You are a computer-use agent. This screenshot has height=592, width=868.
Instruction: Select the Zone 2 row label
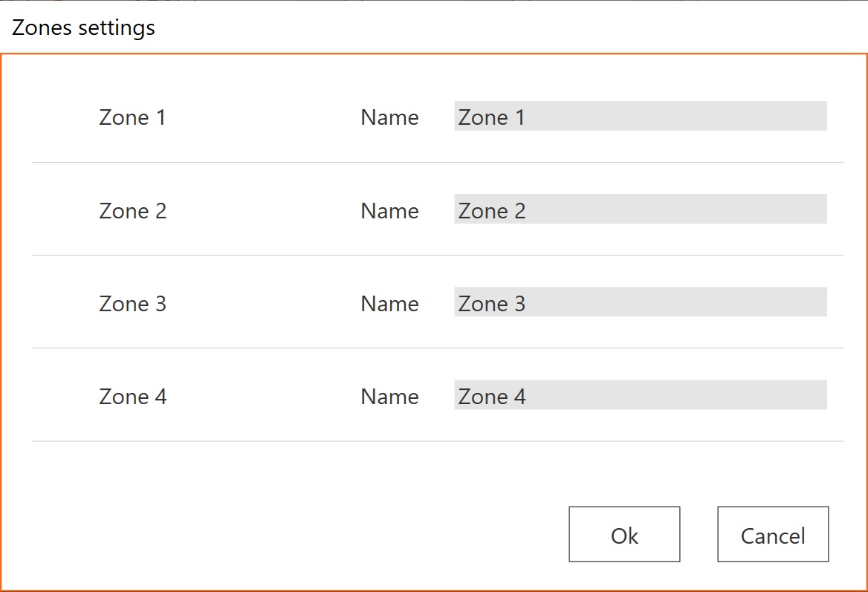132,211
